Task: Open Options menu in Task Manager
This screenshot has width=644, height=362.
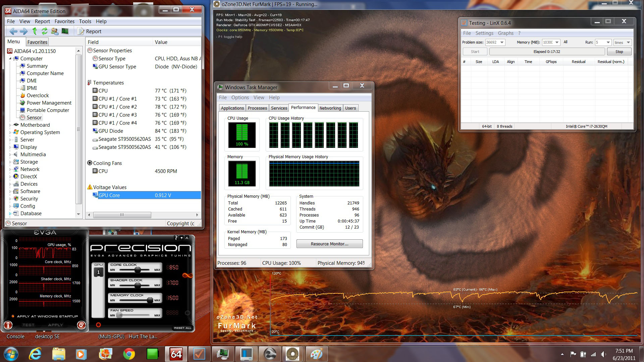Action: 240,97
